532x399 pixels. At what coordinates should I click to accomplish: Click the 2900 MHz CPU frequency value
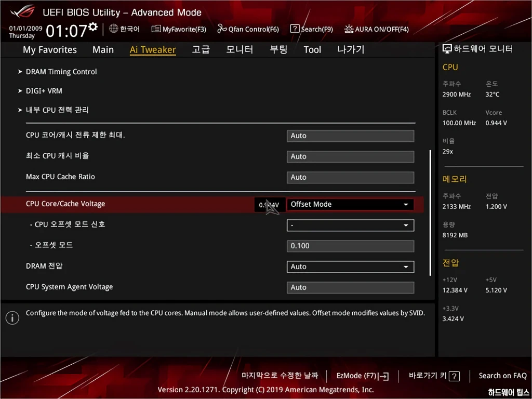tap(456, 95)
